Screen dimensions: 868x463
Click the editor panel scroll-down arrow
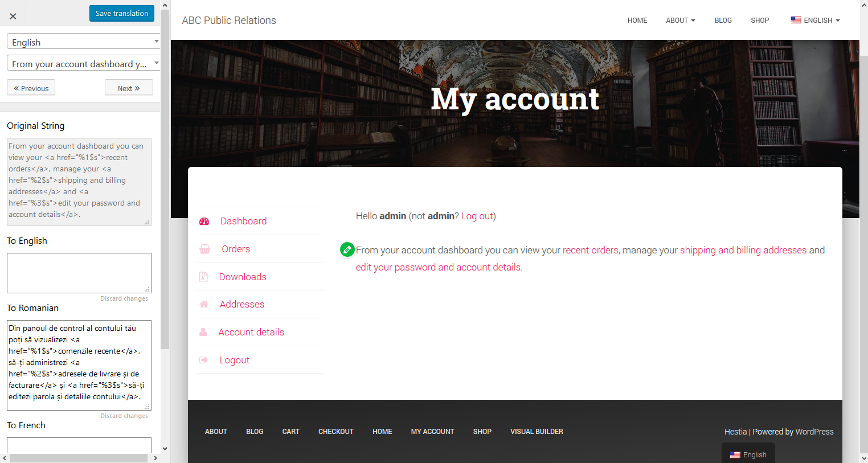point(165,449)
